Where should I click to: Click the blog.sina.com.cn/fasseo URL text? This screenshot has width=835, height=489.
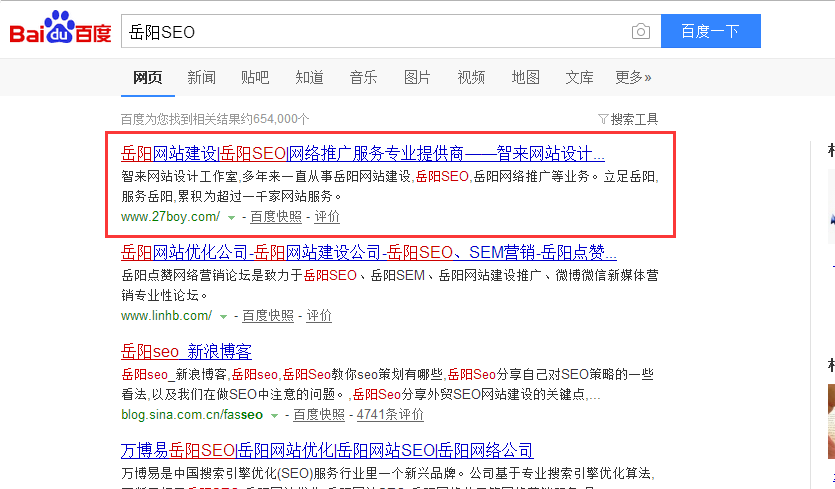192,414
